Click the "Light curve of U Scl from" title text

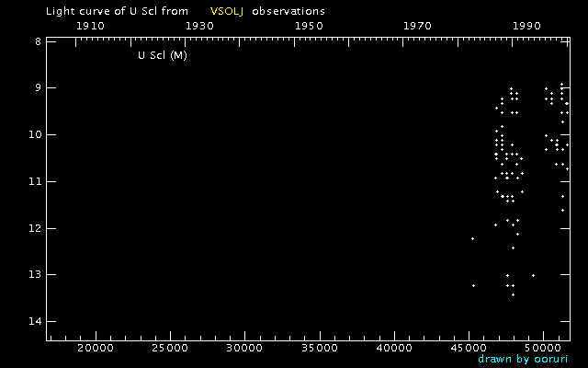[x=117, y=11]
